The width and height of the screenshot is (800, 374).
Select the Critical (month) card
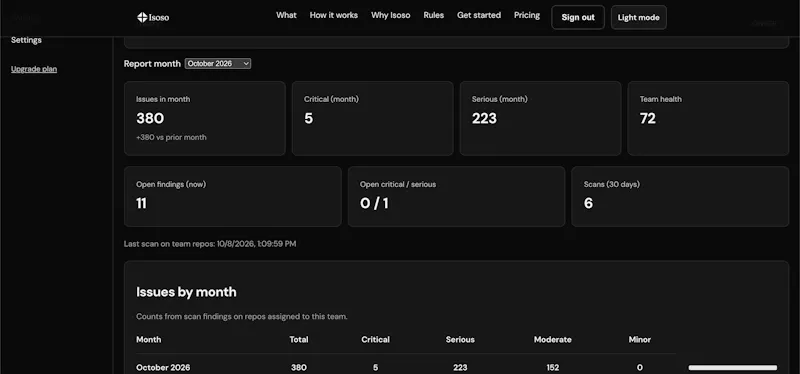372,118
